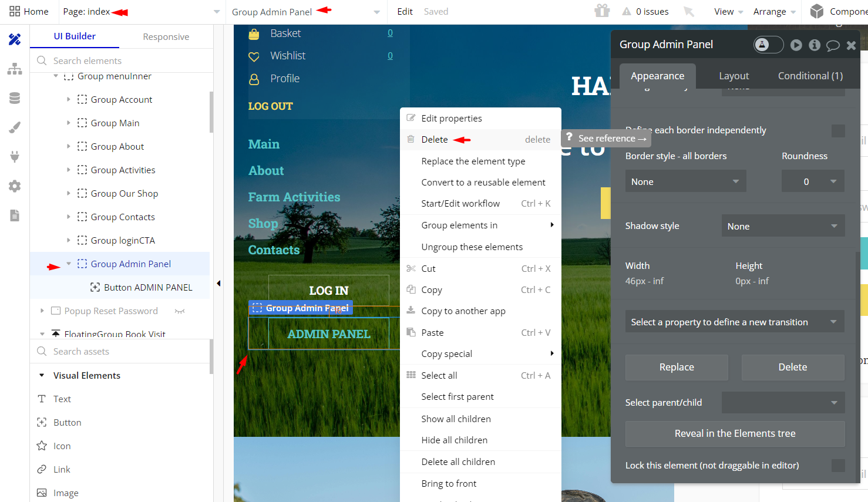Open Shadow style dropdown
This screenshot has height=502, width=868.
(783, 226)
